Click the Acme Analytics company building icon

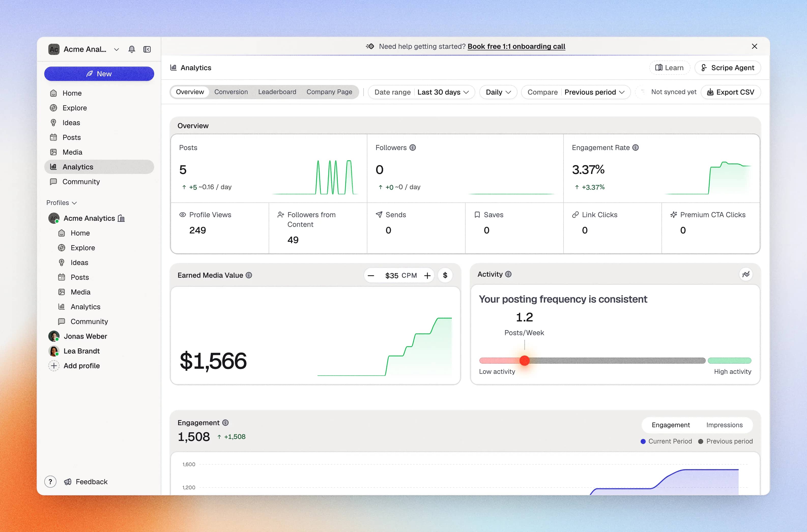tap(121, 218)
